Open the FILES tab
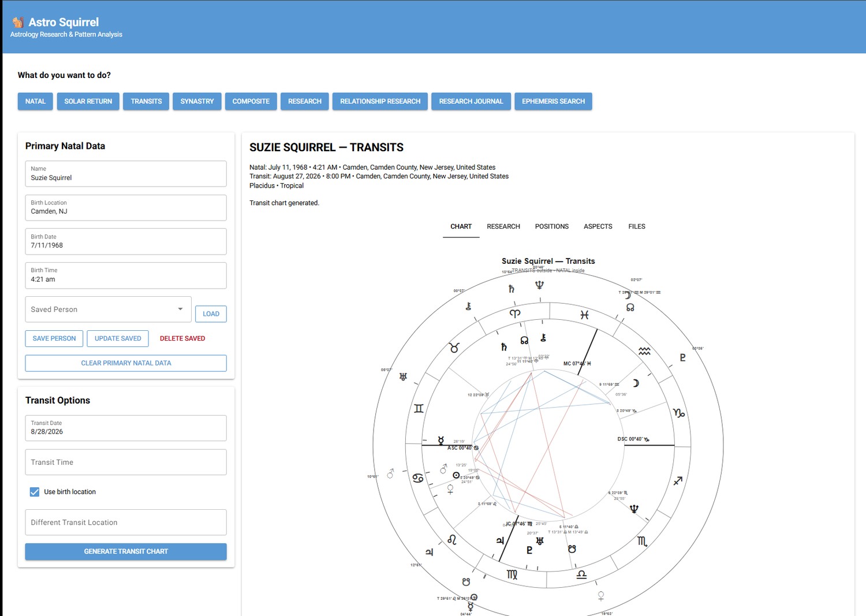Screen dimensions: 866x616 point(637,226)
